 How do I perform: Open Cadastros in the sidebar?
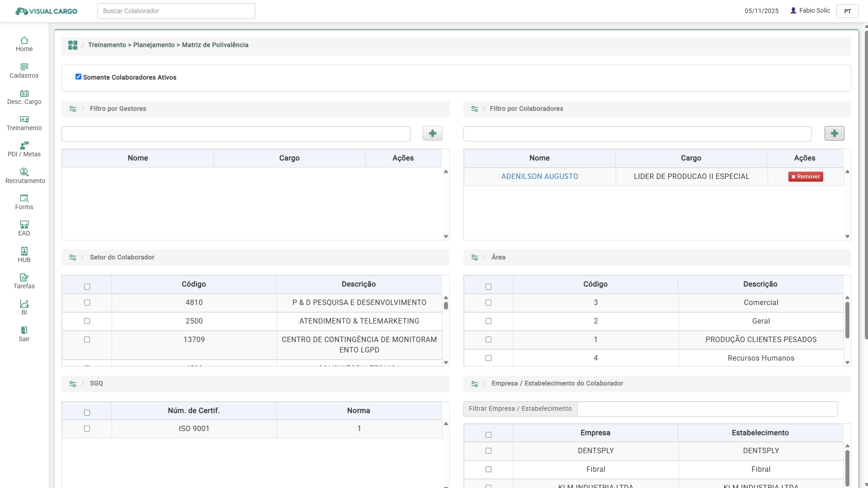pyautogui.click(x=24, y=70)
